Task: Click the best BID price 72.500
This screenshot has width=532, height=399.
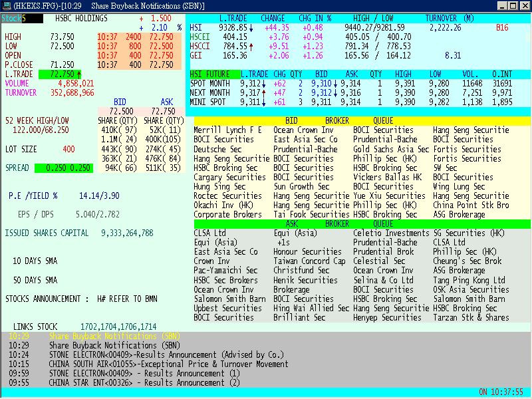Action: coord(121,111)
